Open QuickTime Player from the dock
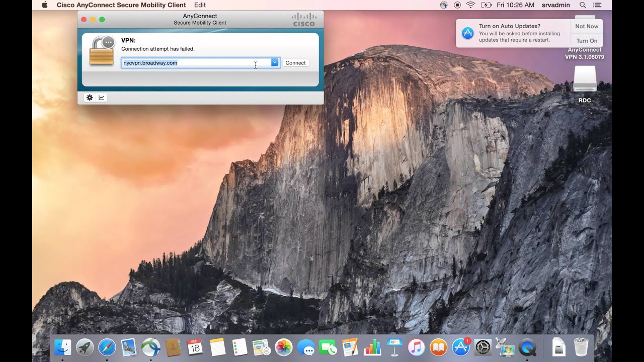 (x=527, y=347)
